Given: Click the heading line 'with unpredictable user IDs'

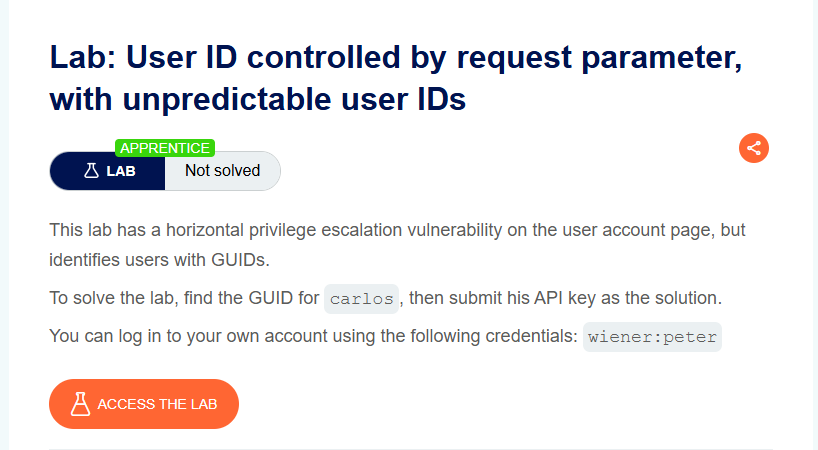Looking at the screenshot, I should (258, 99).
